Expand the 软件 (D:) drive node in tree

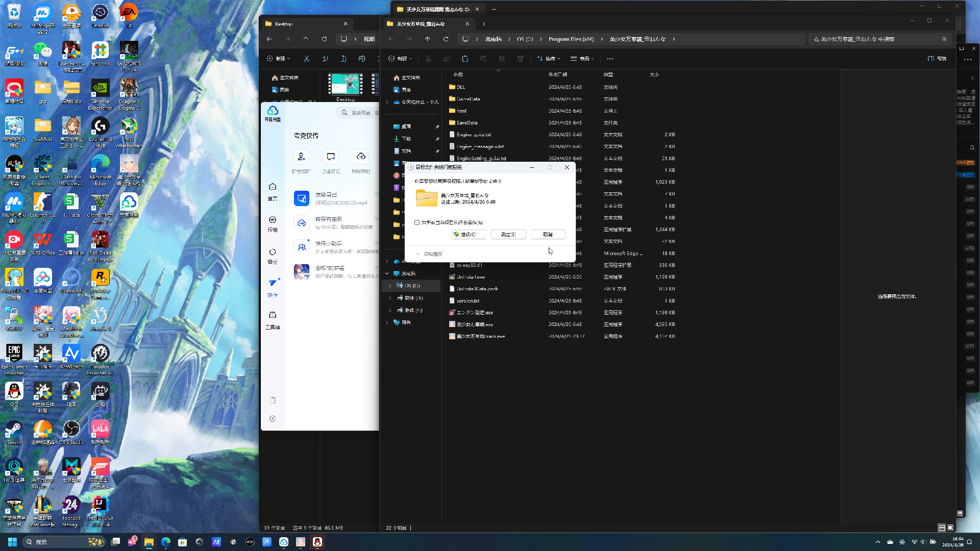(390, 298)
